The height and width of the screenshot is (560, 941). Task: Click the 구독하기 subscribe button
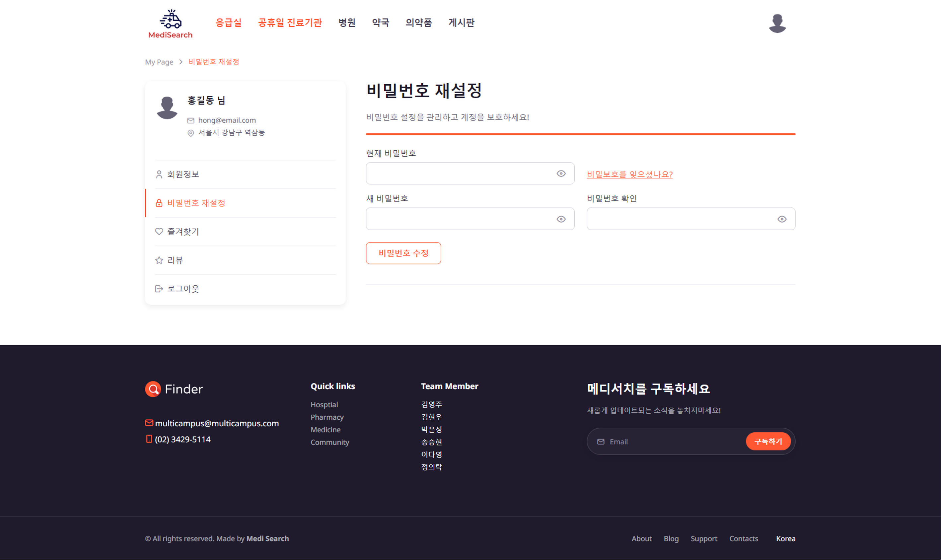click(768, 442)
